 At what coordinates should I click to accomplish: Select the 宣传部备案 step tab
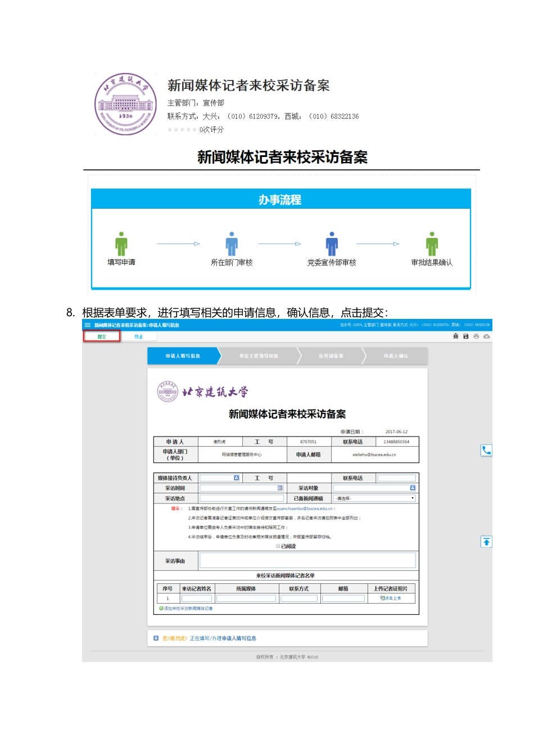(x=331, y=356)
